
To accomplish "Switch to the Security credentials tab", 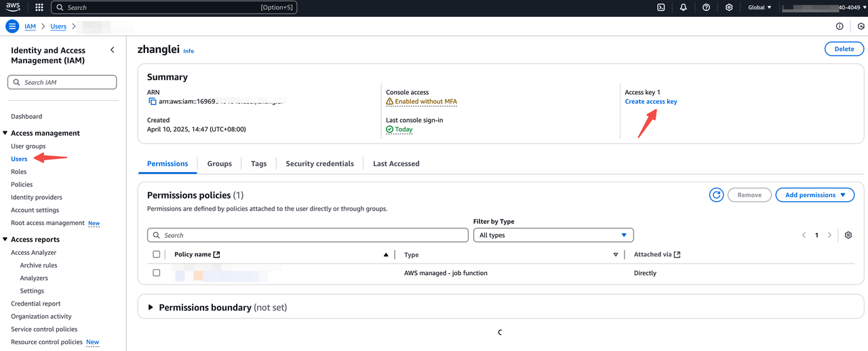I will (319, 164).
